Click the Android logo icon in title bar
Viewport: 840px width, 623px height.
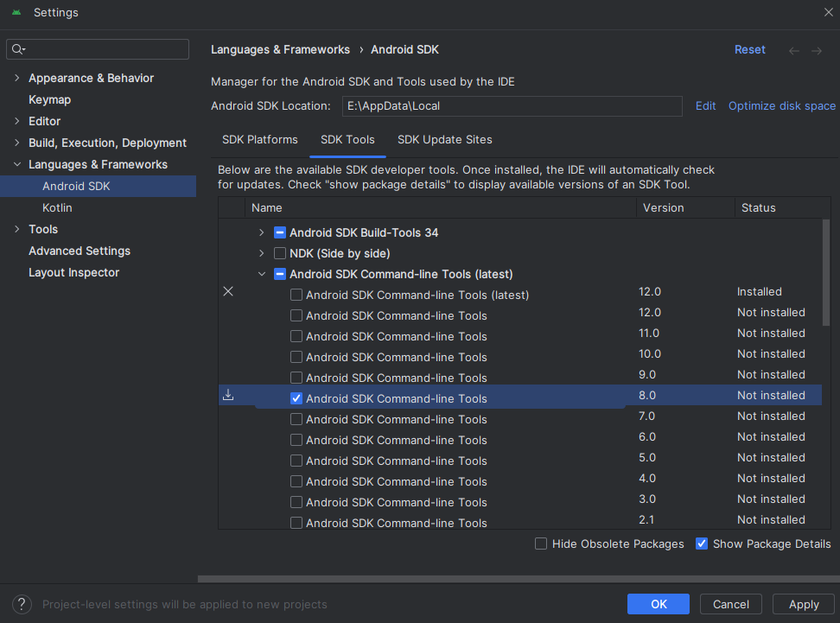click(16, 12)
